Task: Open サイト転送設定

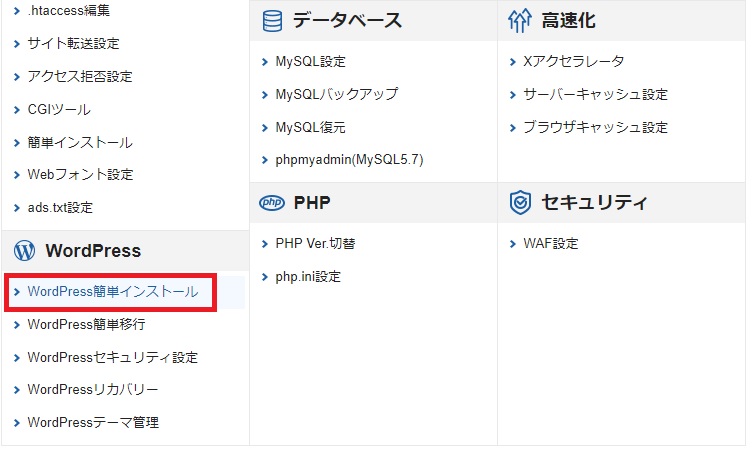Action: pos(73,44)
